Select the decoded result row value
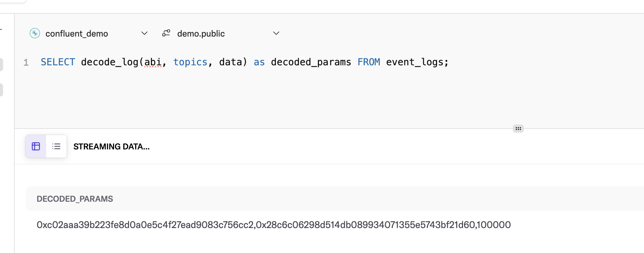Image resolution: width=644 pixels, height=253 pixels. pyautogui.click(x=274, y=225)
